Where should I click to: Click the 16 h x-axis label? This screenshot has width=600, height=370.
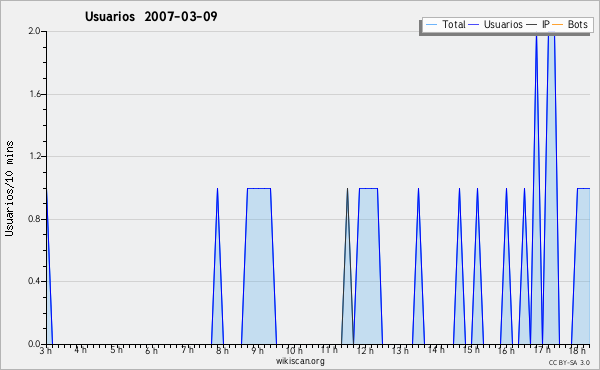(506, 350)
